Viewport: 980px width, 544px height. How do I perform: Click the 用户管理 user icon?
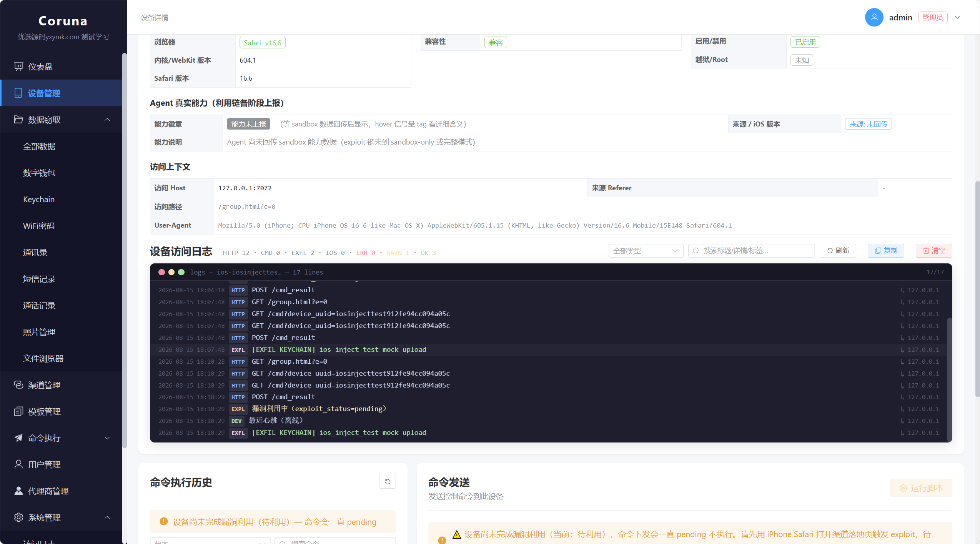18,464
